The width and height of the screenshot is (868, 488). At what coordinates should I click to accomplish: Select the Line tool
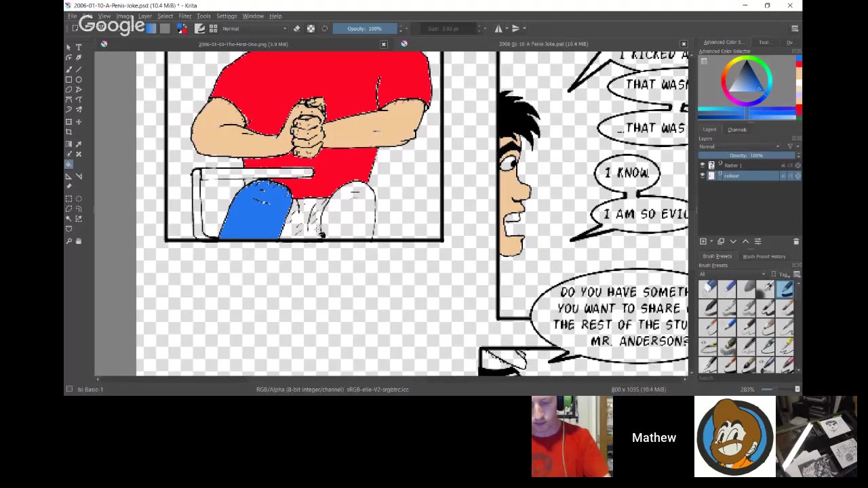79,69
